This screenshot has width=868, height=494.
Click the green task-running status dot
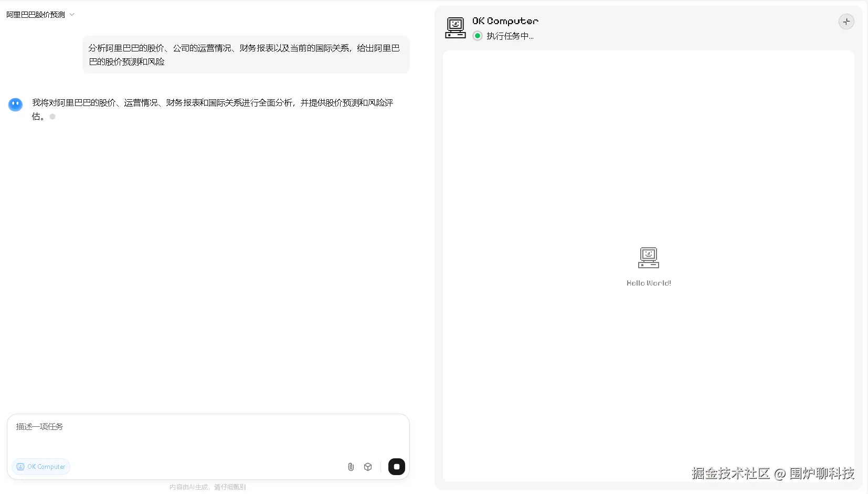click(477, 36)
